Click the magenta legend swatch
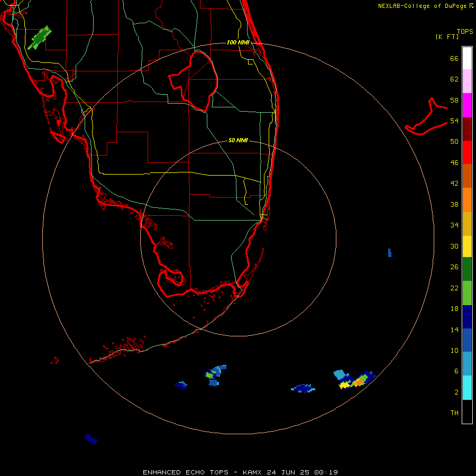 point(467,105)
